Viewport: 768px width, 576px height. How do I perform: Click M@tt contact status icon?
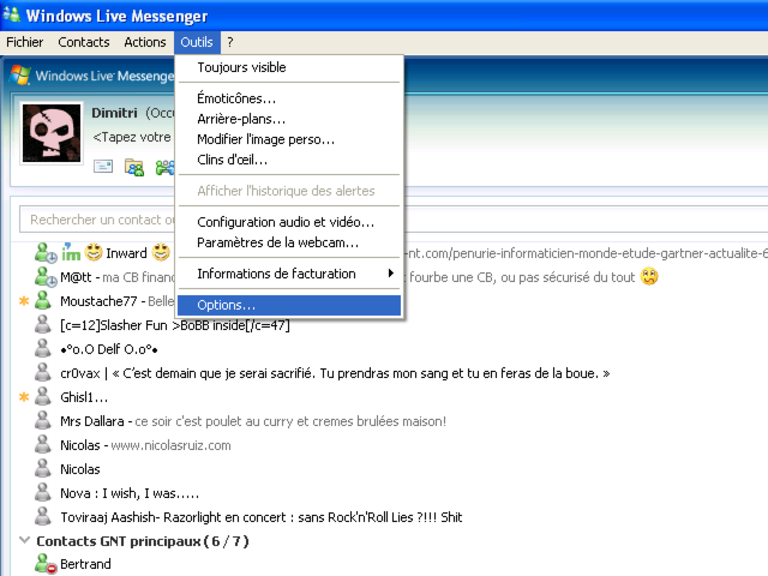(x=46, y=277)
